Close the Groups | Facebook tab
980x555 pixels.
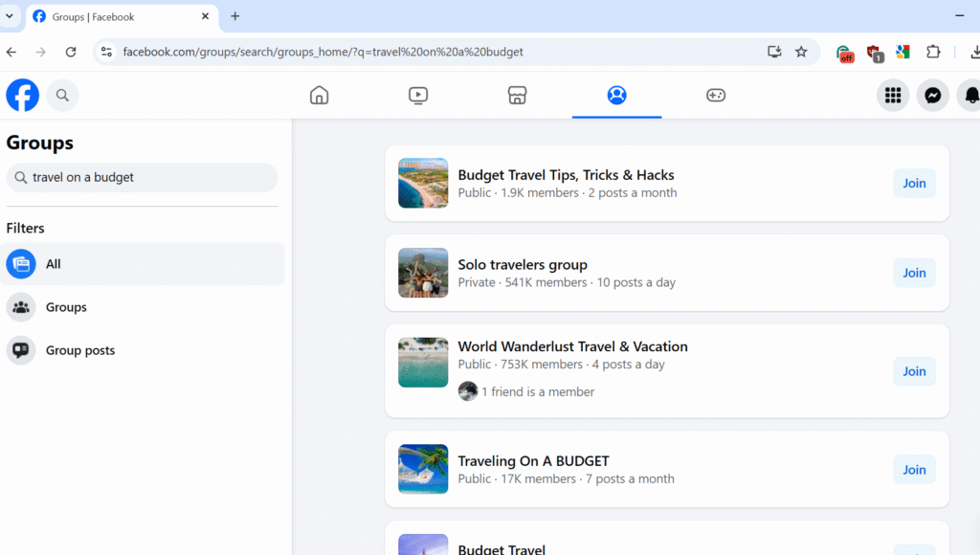[205, 16]
